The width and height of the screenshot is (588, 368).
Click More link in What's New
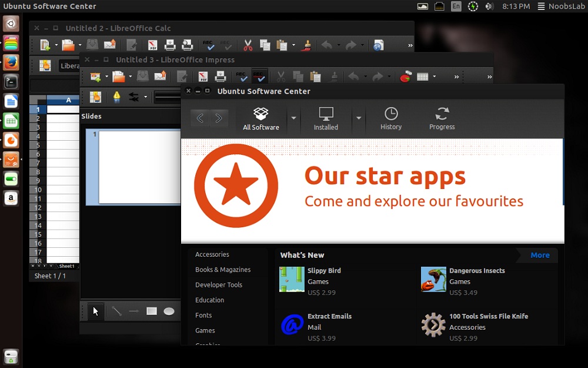click(x=540, y=255)
